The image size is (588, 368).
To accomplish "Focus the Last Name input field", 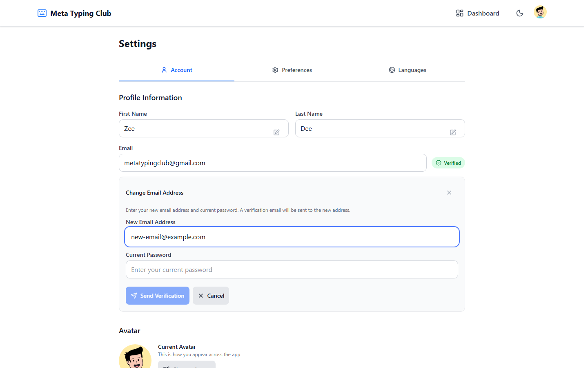I will [x=380, y=128].
